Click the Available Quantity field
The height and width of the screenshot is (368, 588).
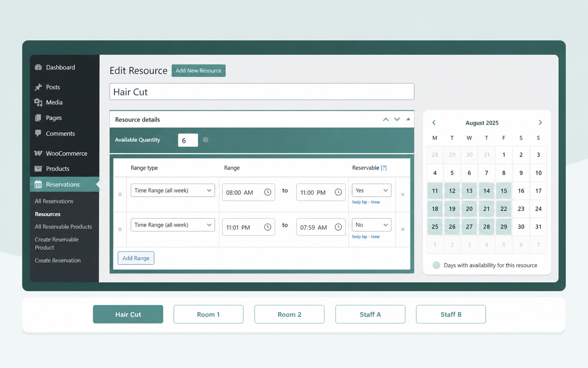(188, 140)
